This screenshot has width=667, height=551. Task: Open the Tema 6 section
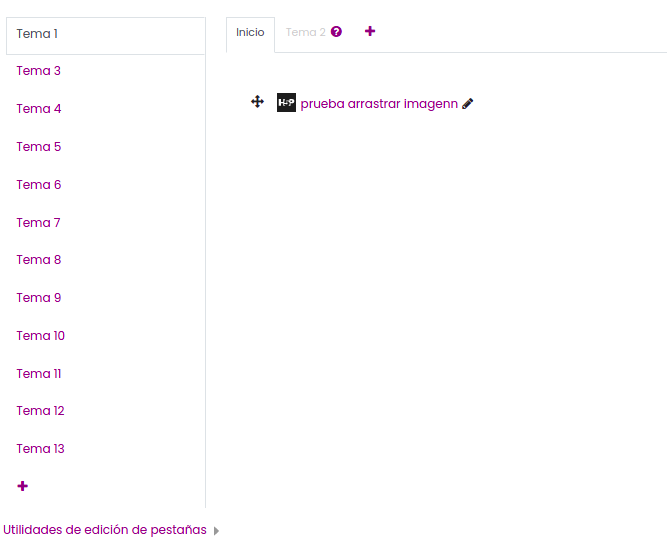pyautogui.click(x=39, y=185)
